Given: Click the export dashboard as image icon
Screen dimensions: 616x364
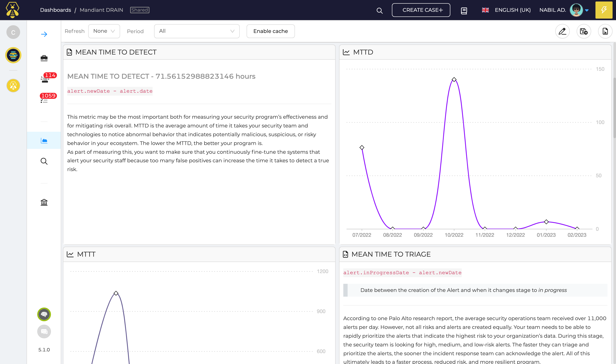Looking at the screenshot, I should tap(605, 31).
